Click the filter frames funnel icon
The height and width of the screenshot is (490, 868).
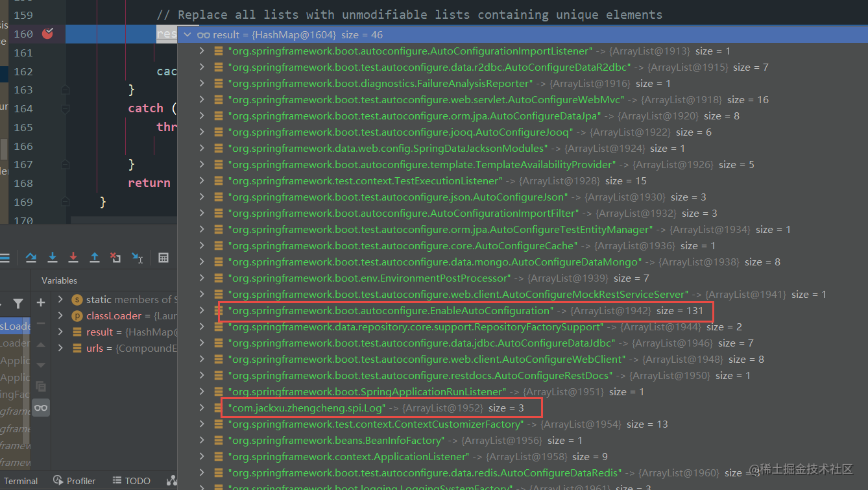tap(18, 303)
